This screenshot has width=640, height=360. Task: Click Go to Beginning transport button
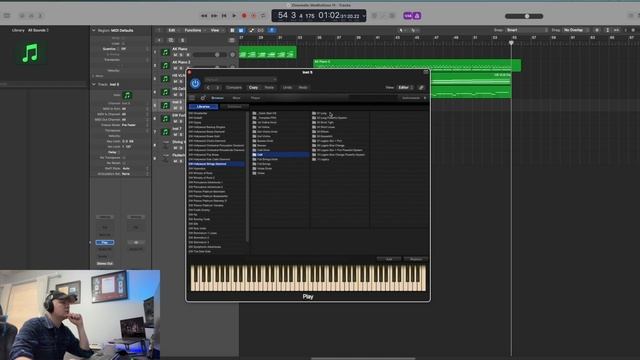(x=224, y=16)
